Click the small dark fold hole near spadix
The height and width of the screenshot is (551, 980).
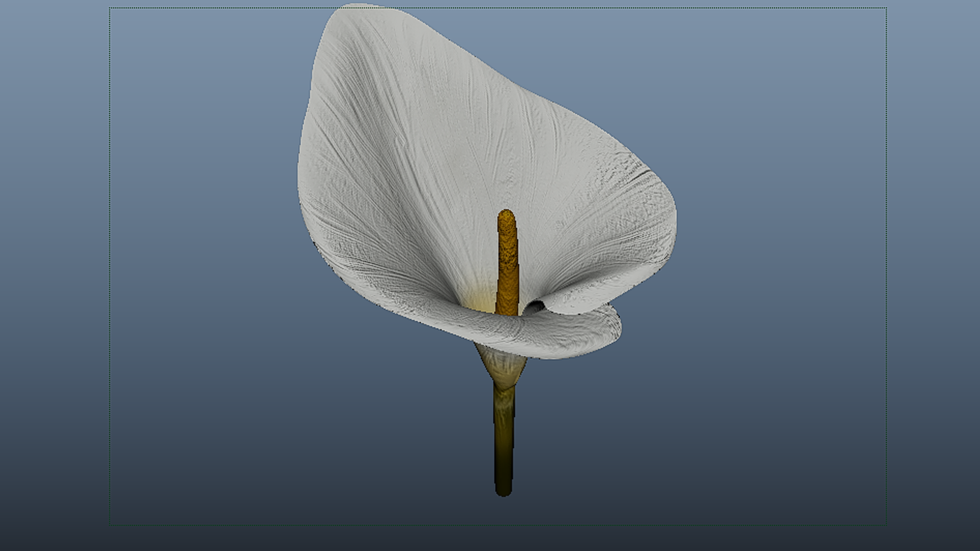(533, 308)
